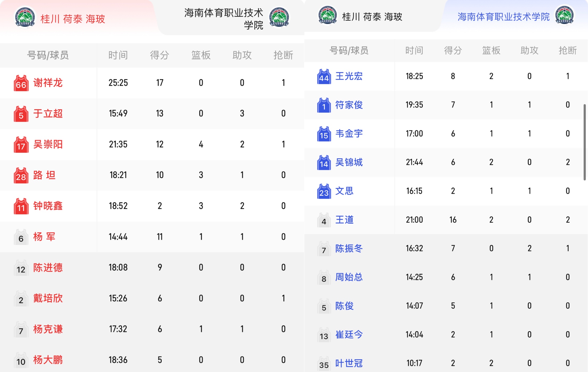Screen dimensions: 588x372
Task: Click 抢断 column header in right table
Action: click(568, 50)
